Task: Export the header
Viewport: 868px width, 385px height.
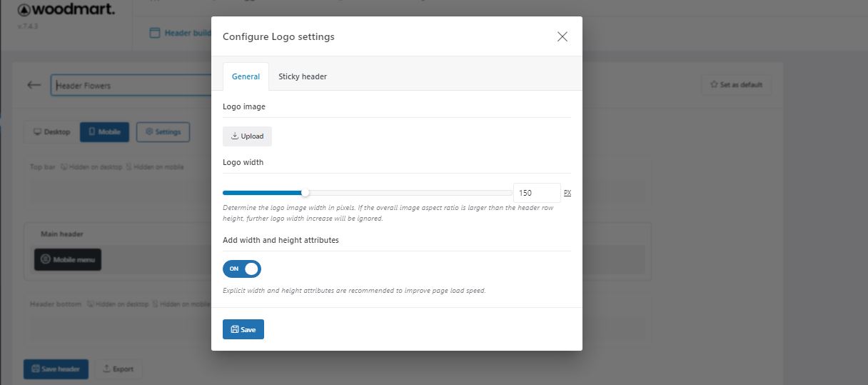Action: click(118, 369)
